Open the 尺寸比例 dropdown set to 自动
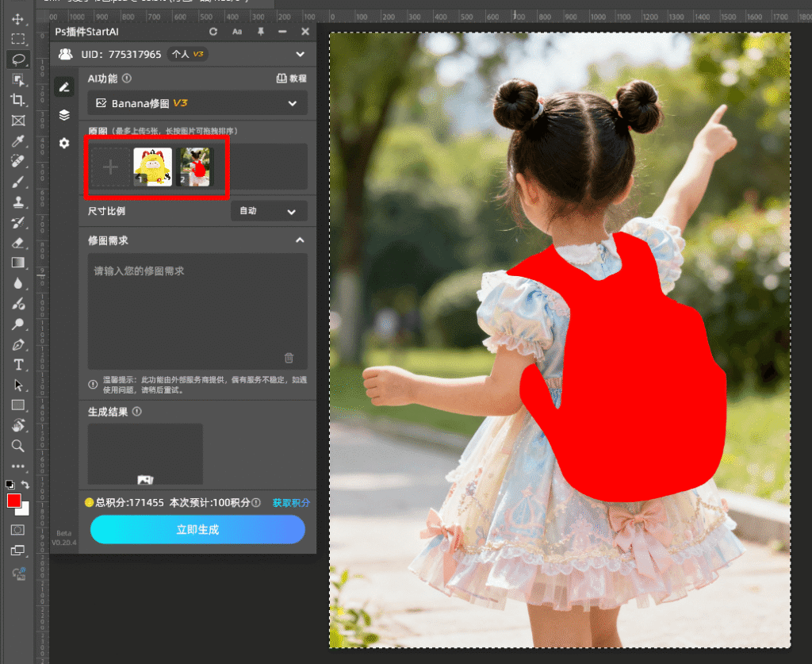 268,212
